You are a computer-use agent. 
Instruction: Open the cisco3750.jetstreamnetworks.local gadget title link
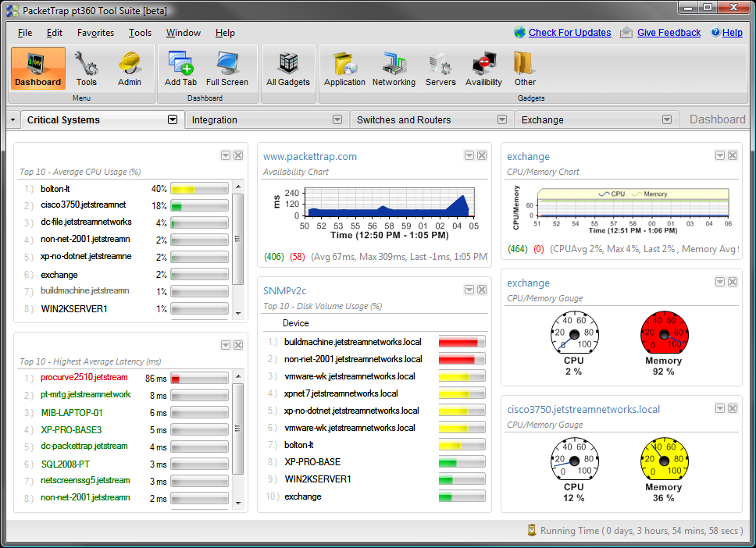583,409
